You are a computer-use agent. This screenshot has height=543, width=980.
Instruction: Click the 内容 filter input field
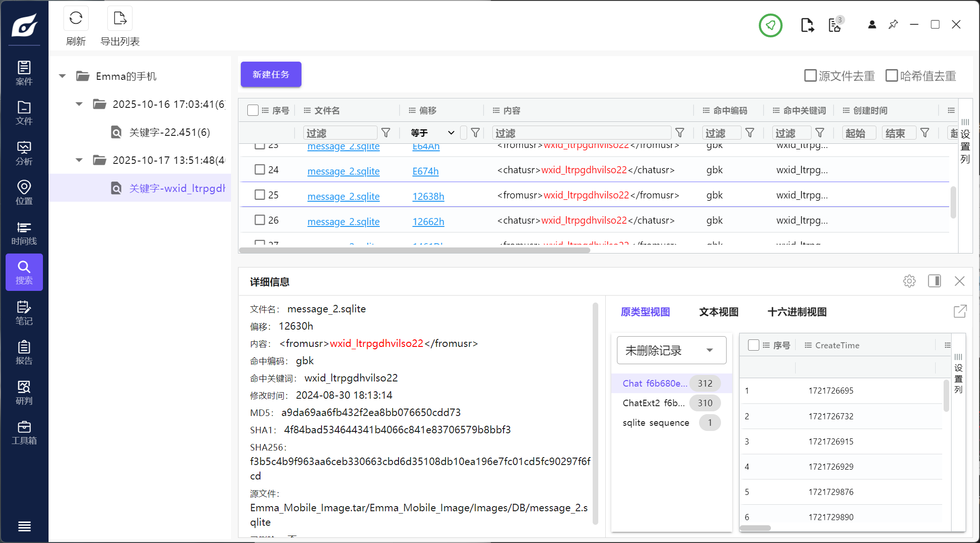(x=581, y=133)
